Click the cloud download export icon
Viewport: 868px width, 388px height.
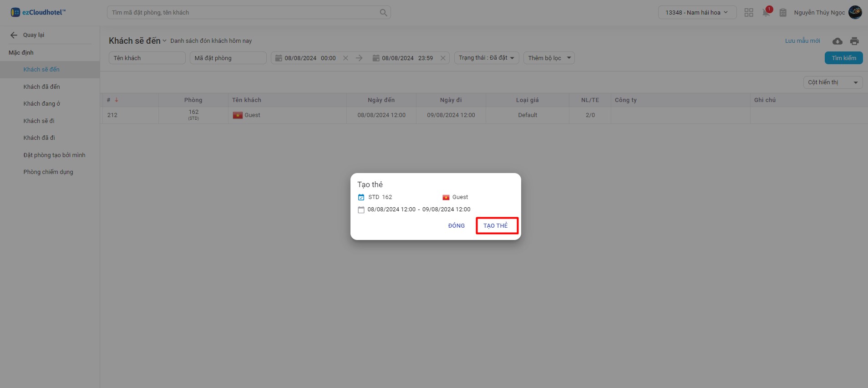837,41
